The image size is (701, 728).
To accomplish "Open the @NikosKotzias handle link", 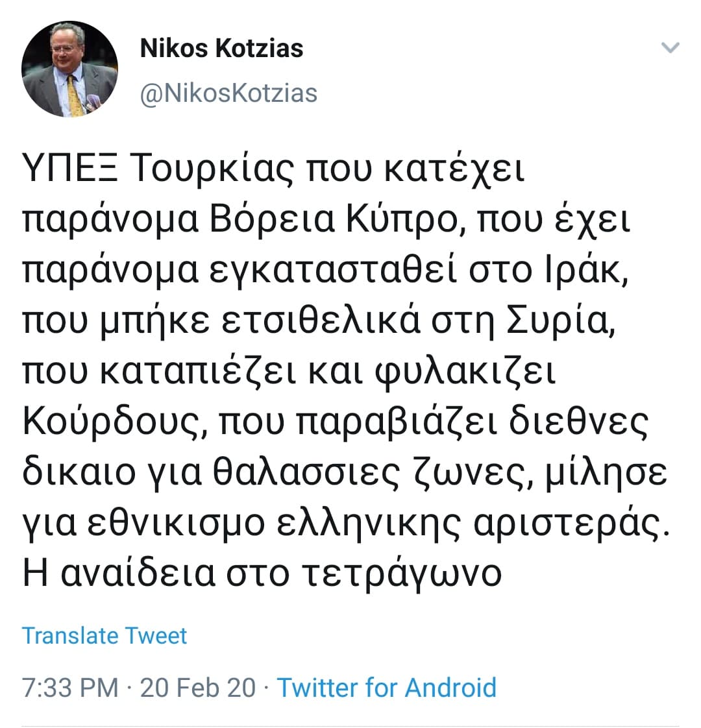I will pos(228,93).
